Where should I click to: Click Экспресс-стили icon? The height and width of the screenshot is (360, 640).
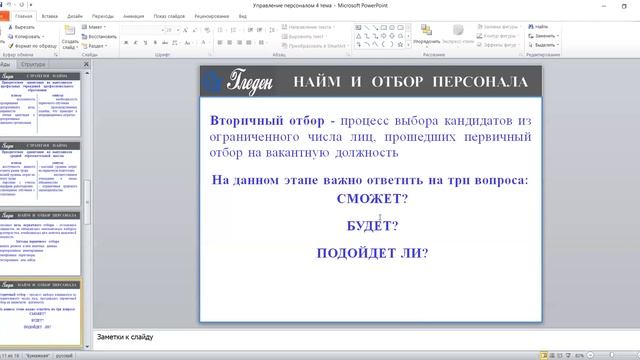(x=458, y=30)
